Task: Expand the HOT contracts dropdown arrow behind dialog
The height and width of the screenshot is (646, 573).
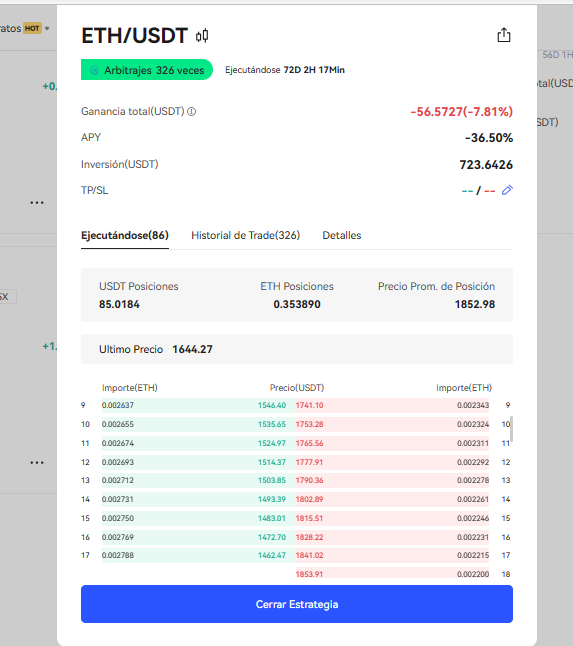Action: 47,28
